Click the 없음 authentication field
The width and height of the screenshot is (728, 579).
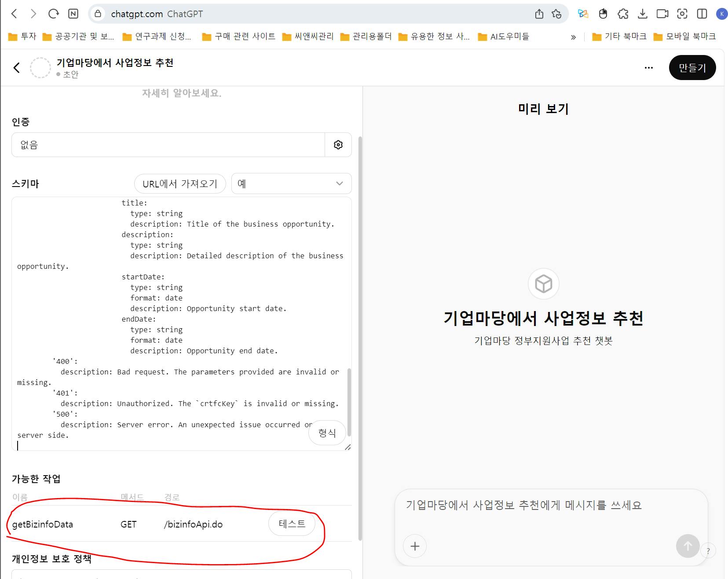[168, 145]
